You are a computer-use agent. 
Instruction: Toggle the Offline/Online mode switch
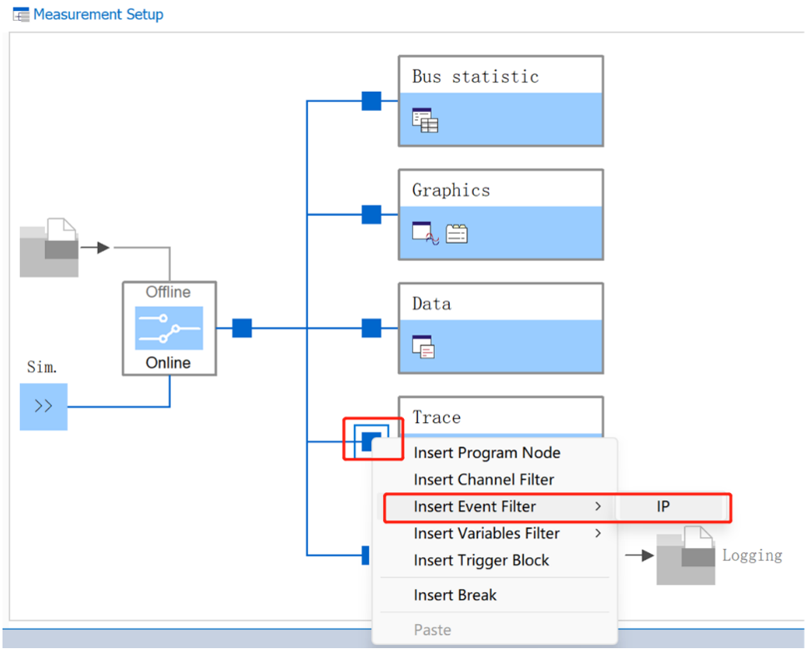pos(169,328)
